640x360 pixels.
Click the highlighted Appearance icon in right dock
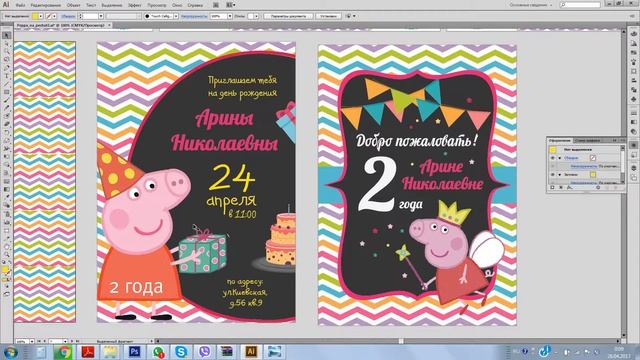[633, 145]
